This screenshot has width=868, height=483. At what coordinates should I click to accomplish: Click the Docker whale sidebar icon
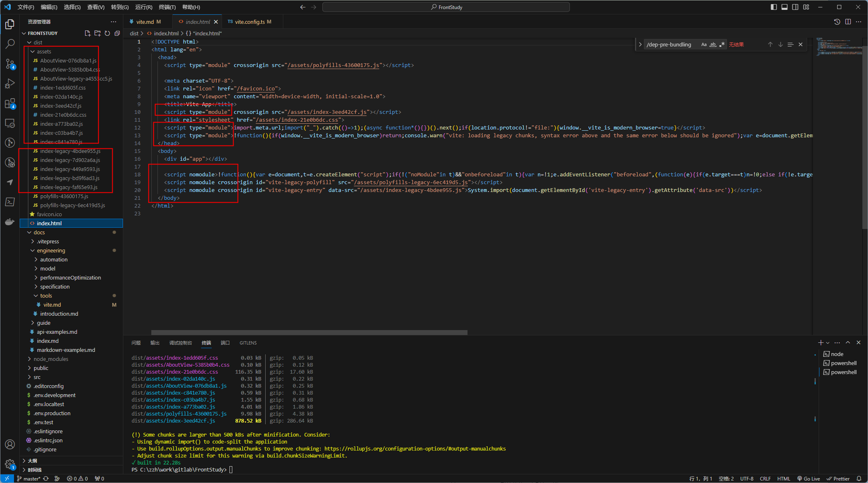pos(10,222)
